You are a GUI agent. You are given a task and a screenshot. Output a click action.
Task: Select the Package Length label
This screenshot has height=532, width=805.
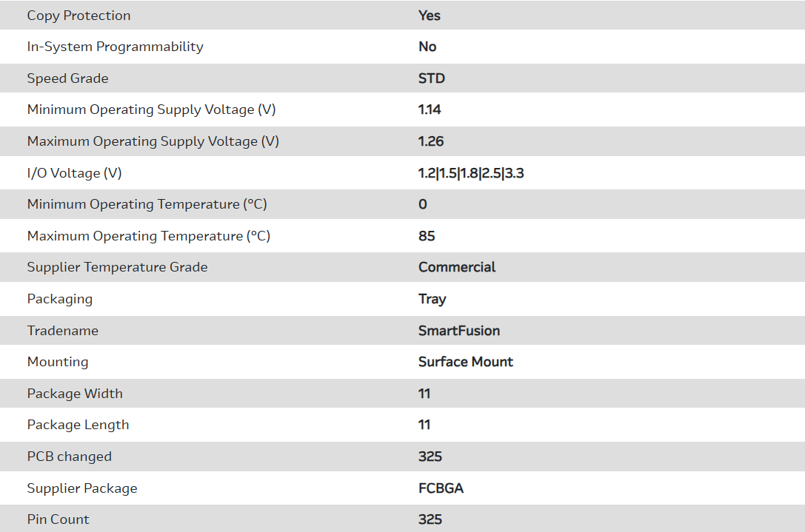[78, 425]
